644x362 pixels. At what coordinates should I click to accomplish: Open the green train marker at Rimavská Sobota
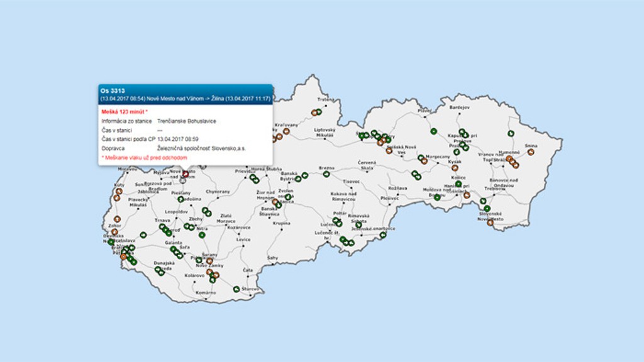358,224
